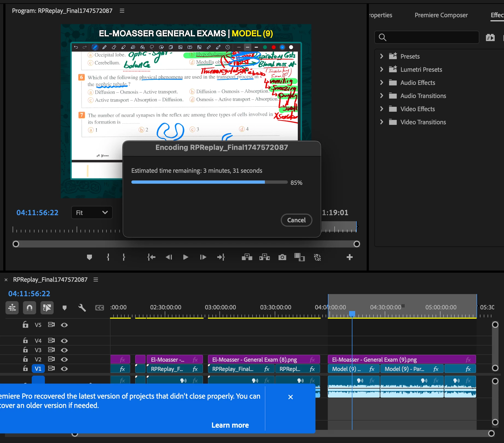Viewport: 504px width, 443px height.
Task: Switch to the Premiere Composer tab
Action: [x=441, y=15]
